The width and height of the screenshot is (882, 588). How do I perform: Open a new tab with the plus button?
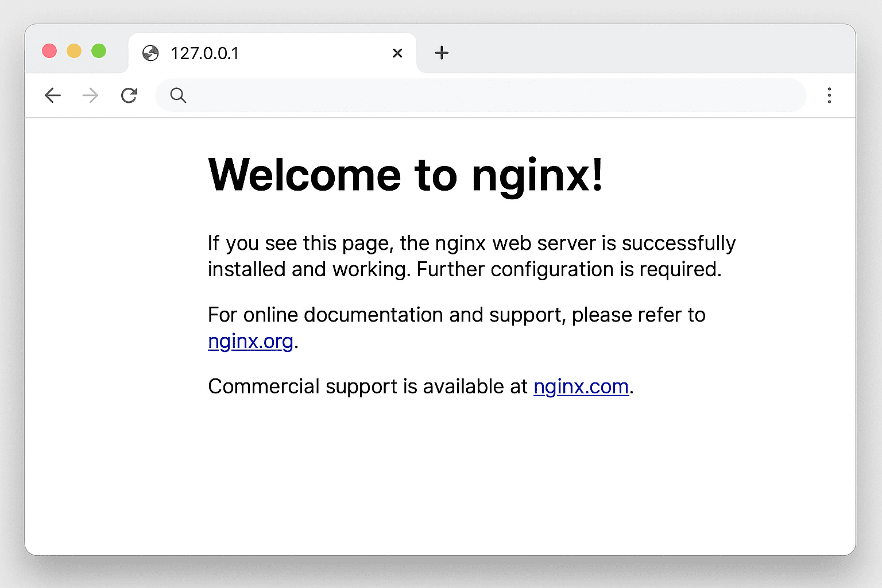(x=442, y=53)
